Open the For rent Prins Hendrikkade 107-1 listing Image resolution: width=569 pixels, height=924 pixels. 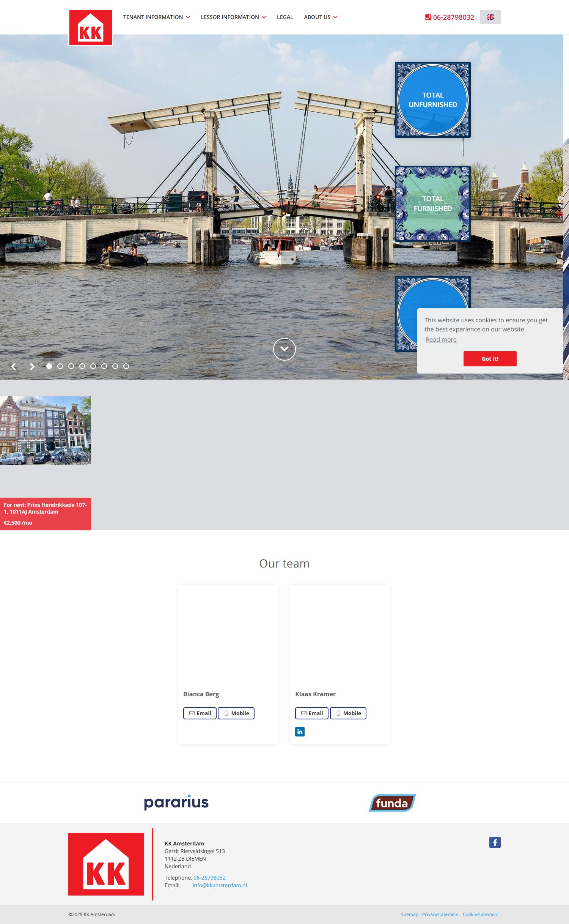click(x=45, y=508)
